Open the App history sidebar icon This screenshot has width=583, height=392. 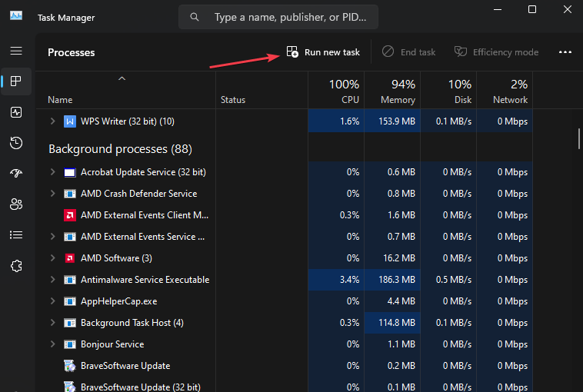16,143
